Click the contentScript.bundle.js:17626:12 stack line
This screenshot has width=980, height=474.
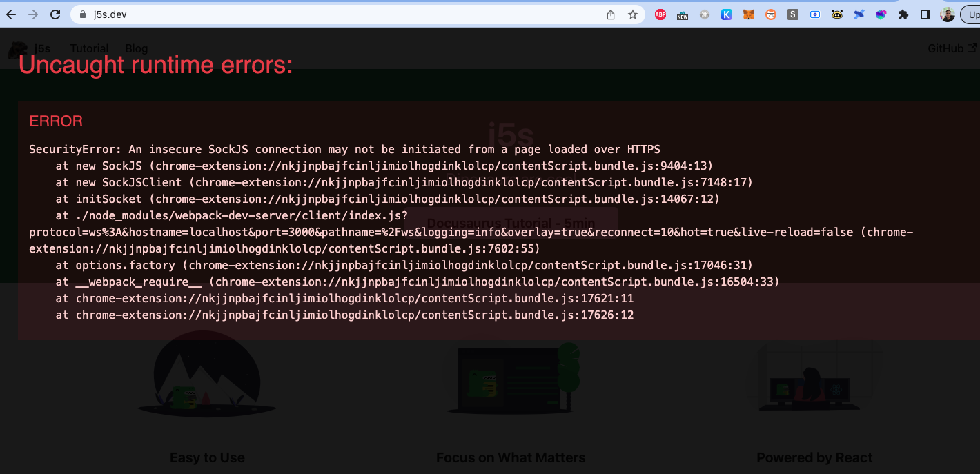[344, 315]
